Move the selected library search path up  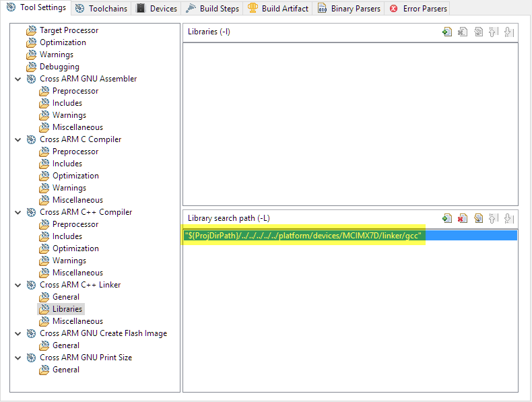pos(494,218)
